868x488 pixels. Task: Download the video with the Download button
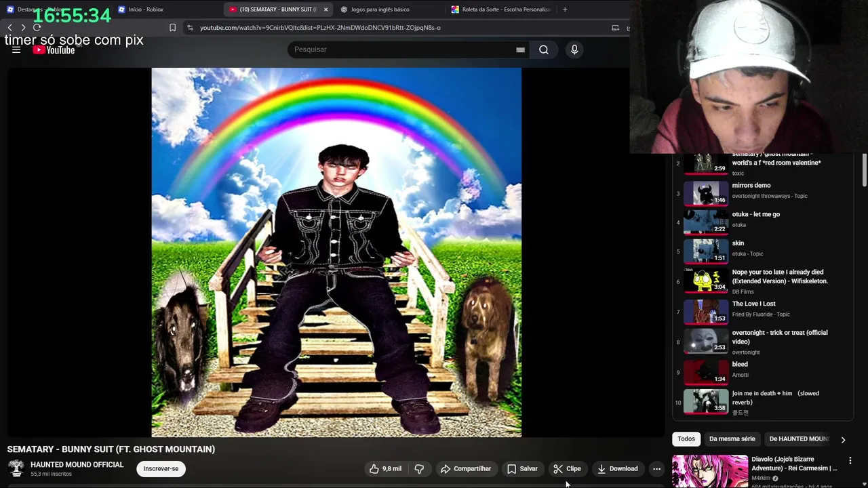pyautogui.click(x=617, y=469)
